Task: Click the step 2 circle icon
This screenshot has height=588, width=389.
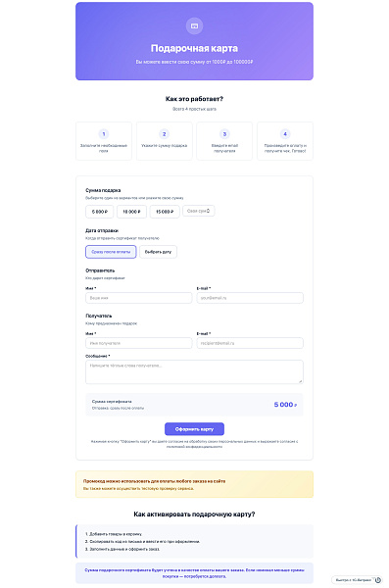Action: coord(164,134)
